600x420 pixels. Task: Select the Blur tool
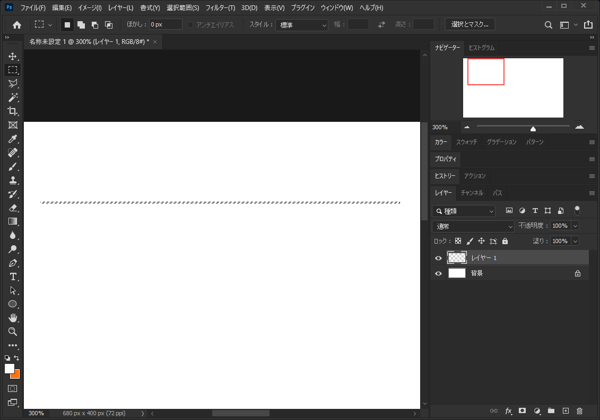[x=13, y=235]
